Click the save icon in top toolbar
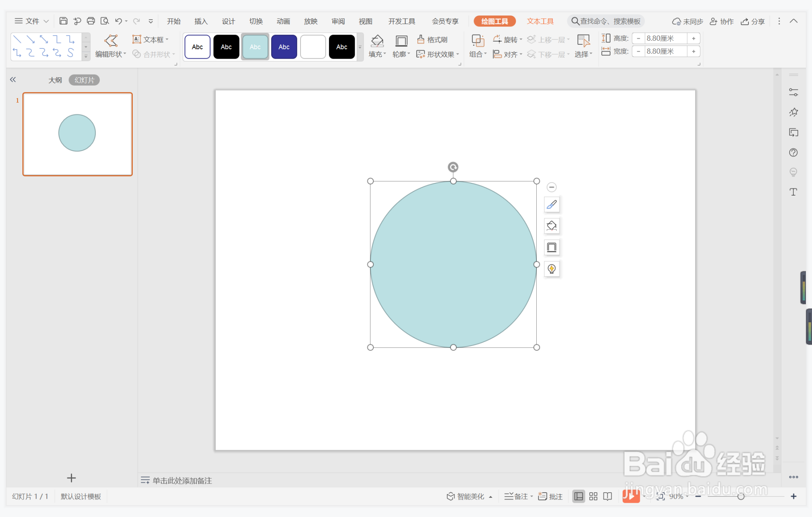The height and width of the screenshot is (517, 812). pos(63,21)
